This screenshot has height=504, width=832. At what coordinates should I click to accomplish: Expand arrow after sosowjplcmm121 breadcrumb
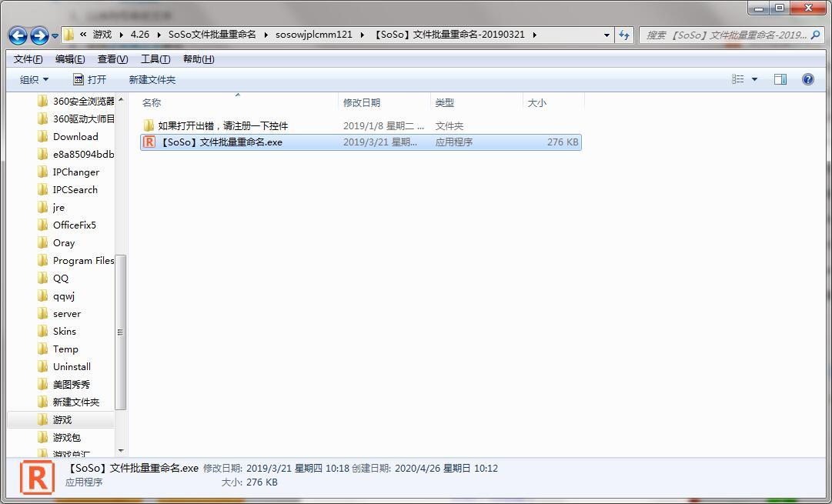pyautogui.click(x=363, y=35)
